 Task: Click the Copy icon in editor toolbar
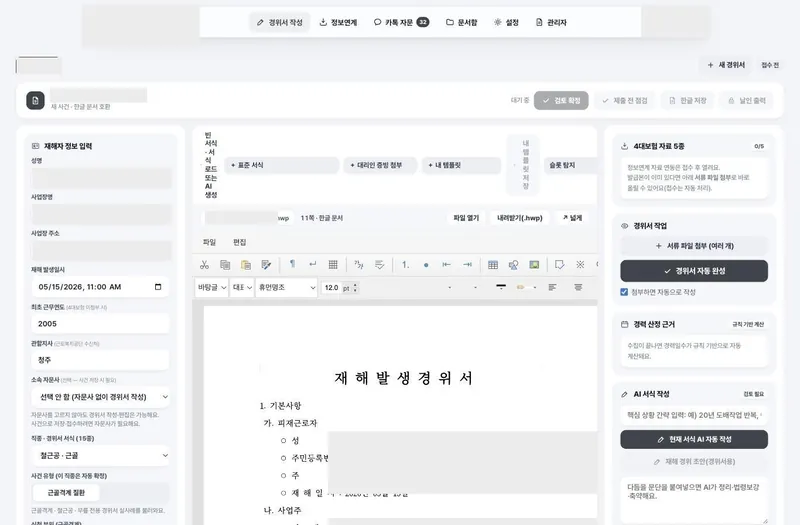pos(225,264)
